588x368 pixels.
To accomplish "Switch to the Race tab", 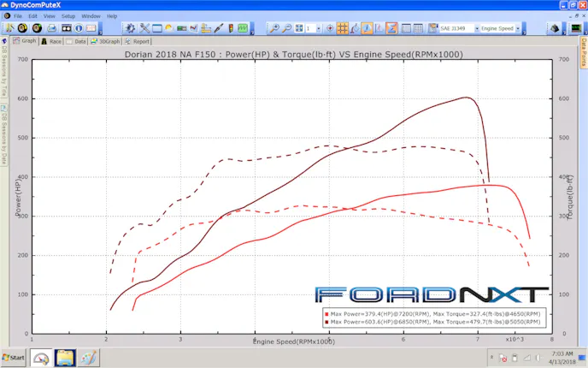I will (x=51, y=40).
